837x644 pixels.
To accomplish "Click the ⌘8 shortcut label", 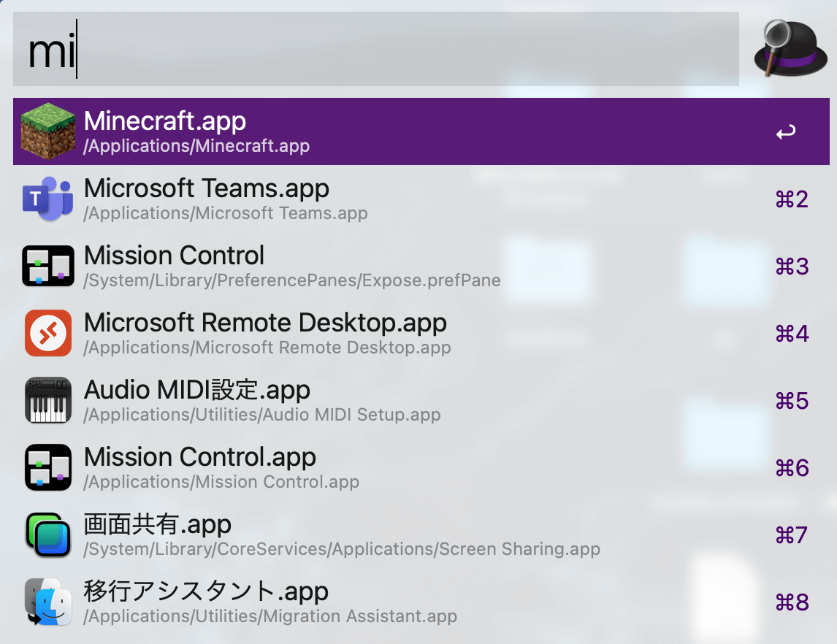I will [792, 603].
